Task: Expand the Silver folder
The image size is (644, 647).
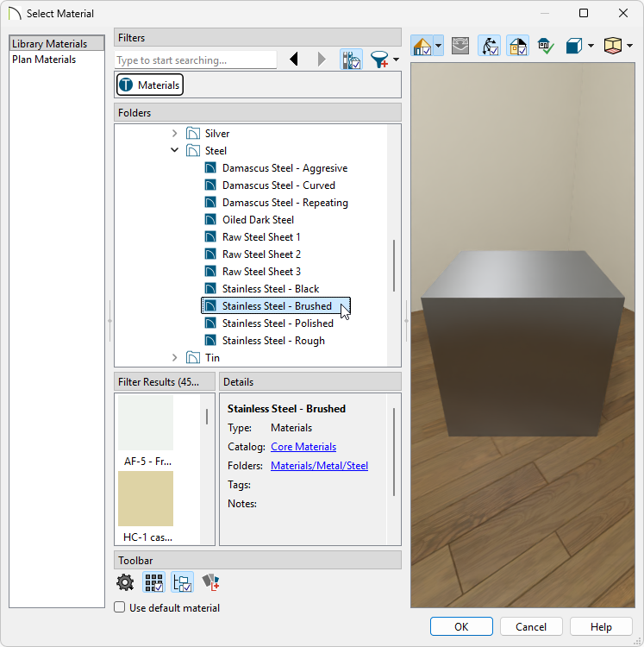Action: pyautogui.click(x=174, y=133)
